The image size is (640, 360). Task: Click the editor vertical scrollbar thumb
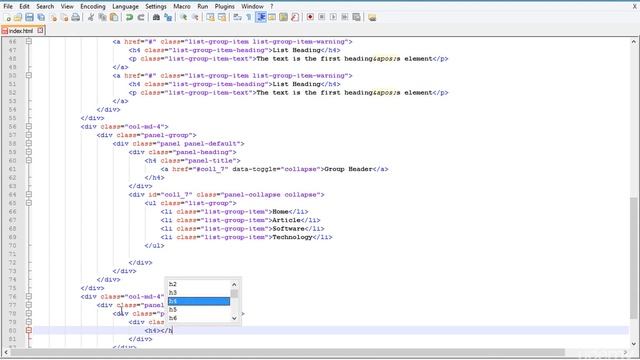point(633,258)
